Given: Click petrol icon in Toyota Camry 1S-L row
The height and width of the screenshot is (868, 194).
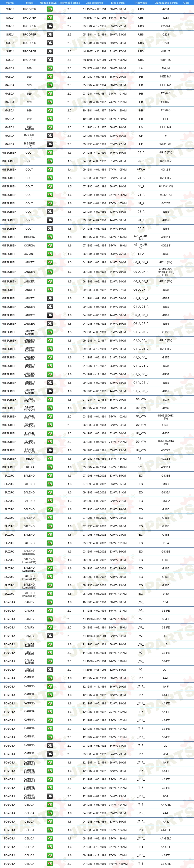Looking at the screenshot, I should pos(50,602).
